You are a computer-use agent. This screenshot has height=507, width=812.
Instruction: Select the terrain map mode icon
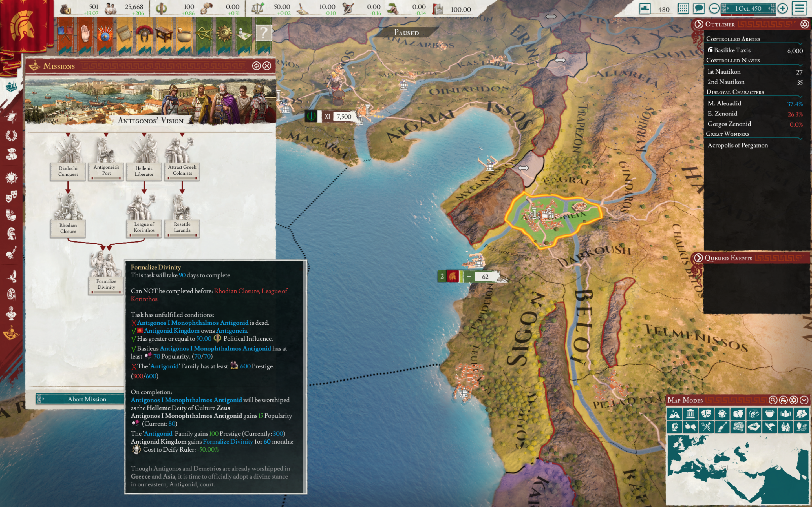pyautogui.click(x=674, y=414)
